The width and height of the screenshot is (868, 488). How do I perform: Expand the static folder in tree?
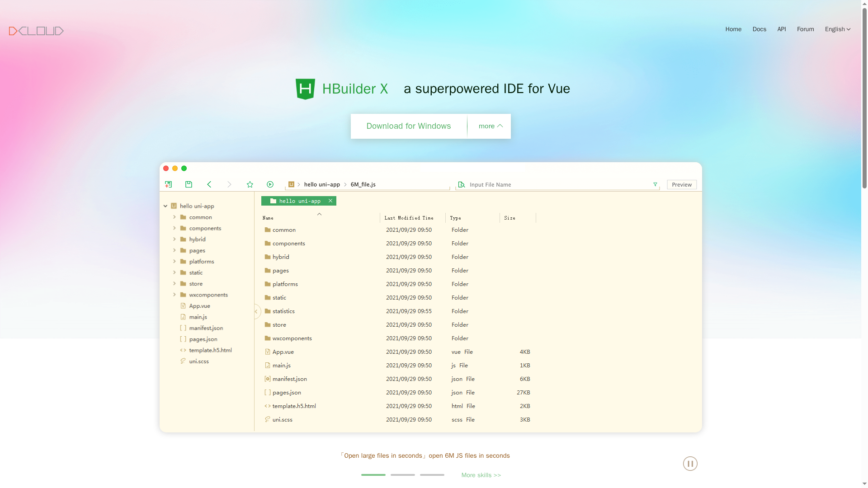[175, 272]
